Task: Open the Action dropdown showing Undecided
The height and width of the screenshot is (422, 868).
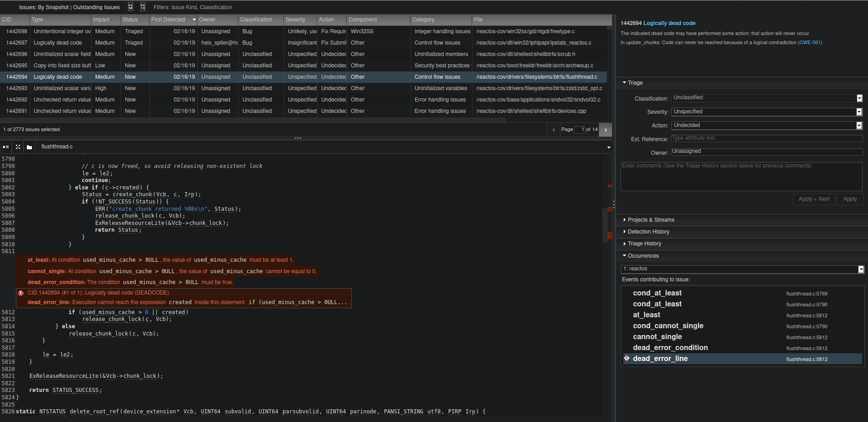Action: [x=860, y=126]
